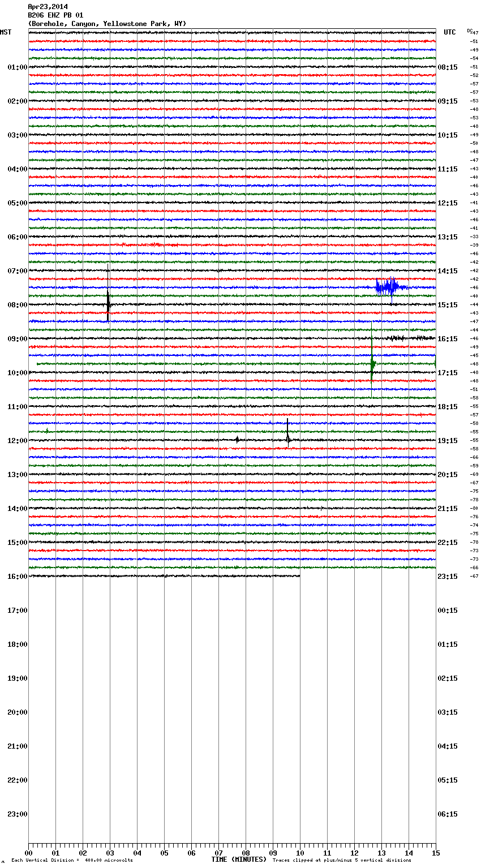The image size is (481, 868).
Task: Click the 17:15 UTC time label
Action: click(x=448, y=373)
